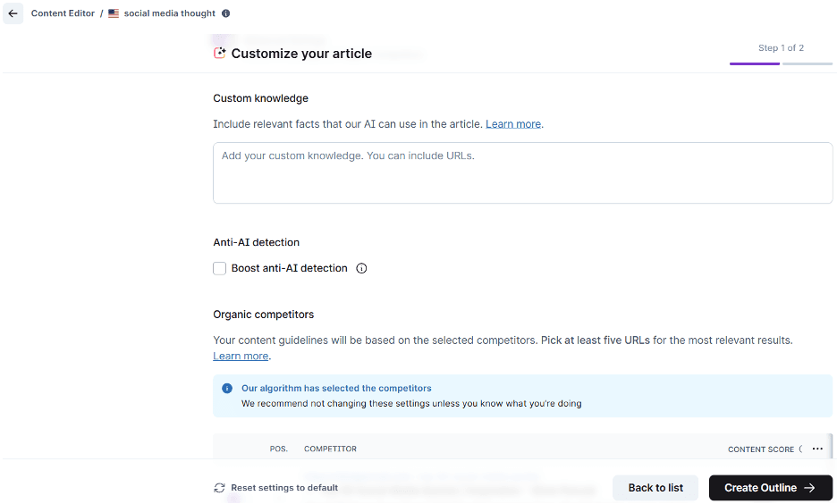This screenshot has width=837, height=504.
Task: Click the back arrow icon
Action: [x=13, y=13]
